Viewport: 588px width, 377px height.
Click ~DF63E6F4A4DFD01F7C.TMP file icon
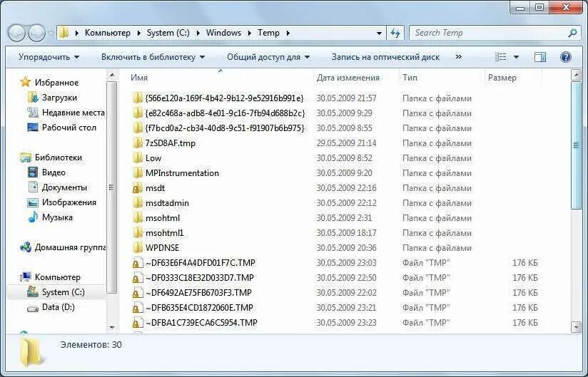click(138, 263)
